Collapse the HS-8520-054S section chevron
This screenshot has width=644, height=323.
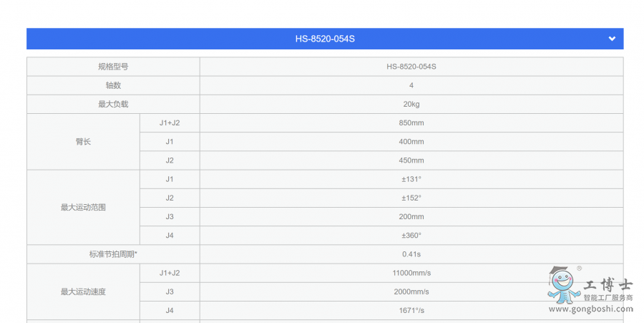point(612,39)
